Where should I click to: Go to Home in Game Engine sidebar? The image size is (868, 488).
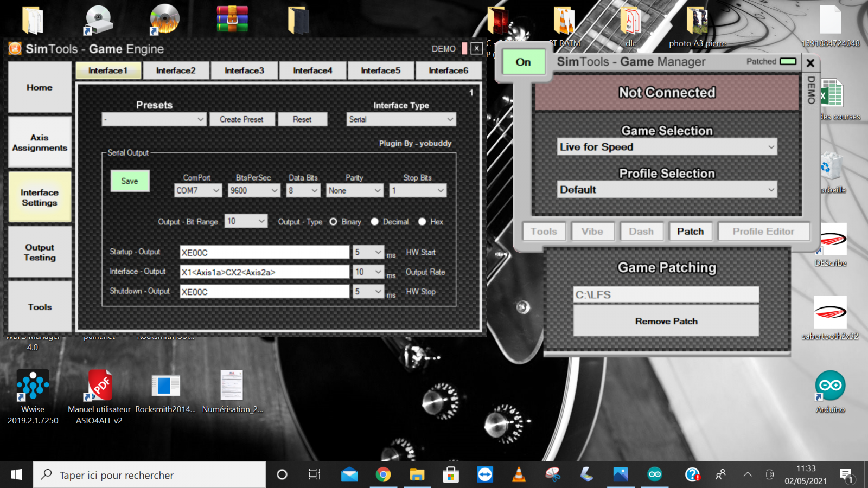[40, 87]
